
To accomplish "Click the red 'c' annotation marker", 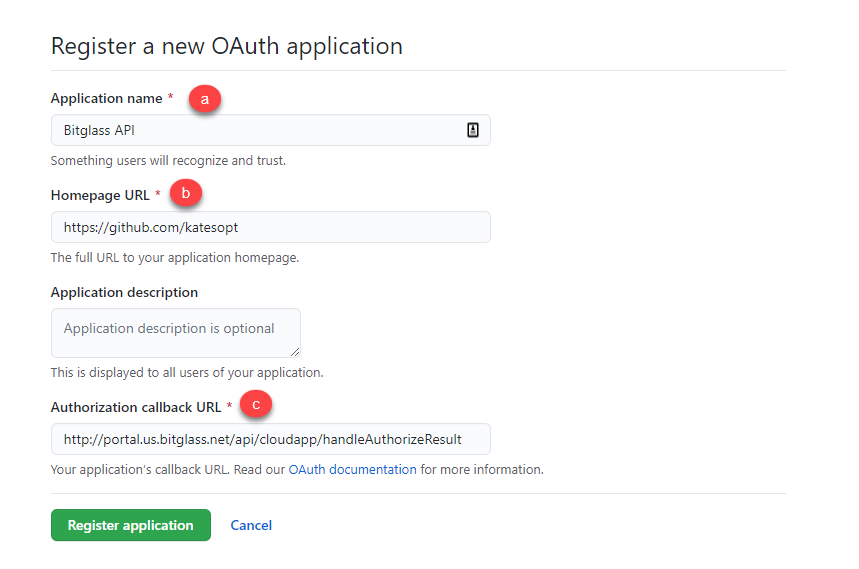I will (256, 405).
